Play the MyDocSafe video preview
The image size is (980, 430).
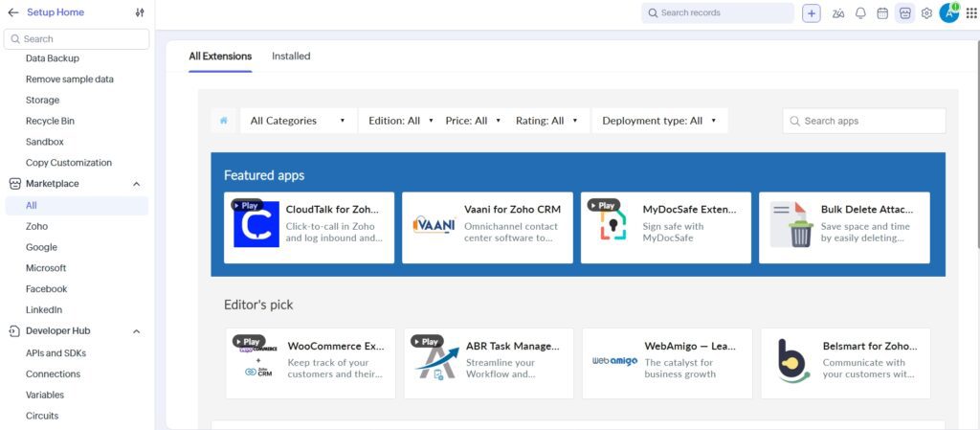click(x=603, y=205)
